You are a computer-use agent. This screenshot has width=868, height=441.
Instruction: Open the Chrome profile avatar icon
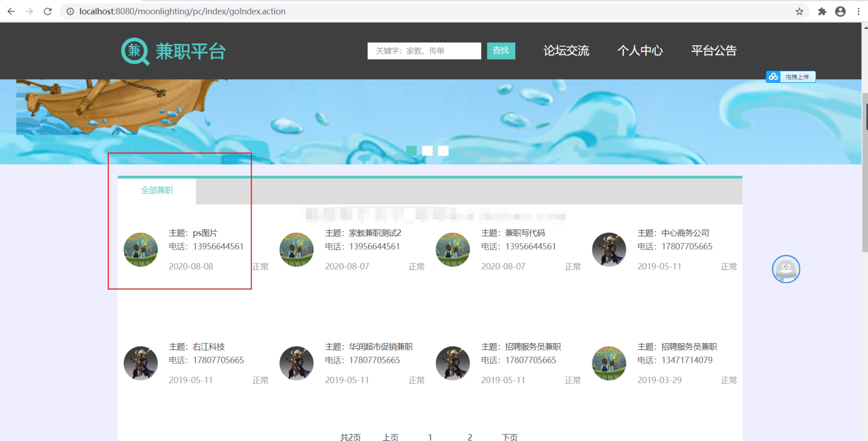pos(840,11)
